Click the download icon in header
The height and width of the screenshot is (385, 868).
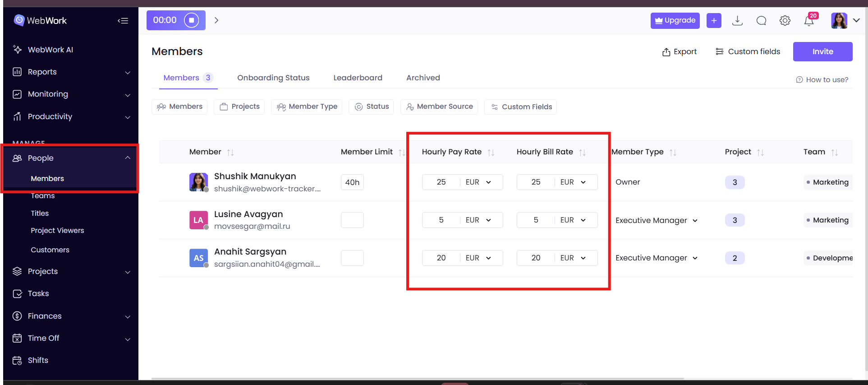click(x=737, y=21)
